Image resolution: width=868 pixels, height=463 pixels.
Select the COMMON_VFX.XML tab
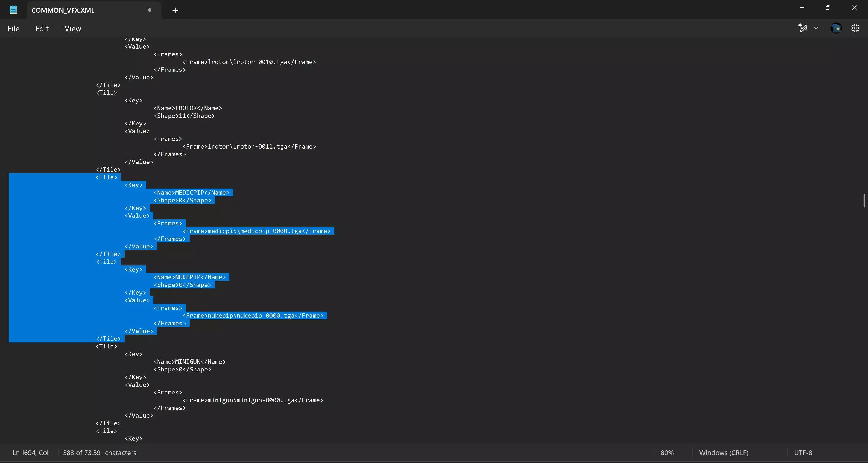click(x=63, y=10)
